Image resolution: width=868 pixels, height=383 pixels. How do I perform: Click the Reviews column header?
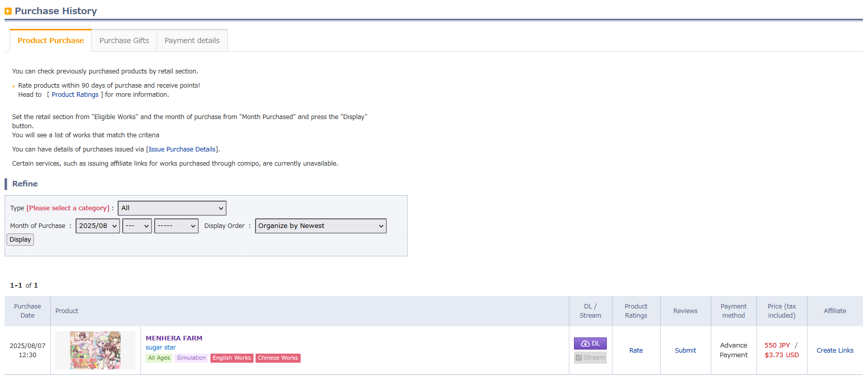(685, 311)
